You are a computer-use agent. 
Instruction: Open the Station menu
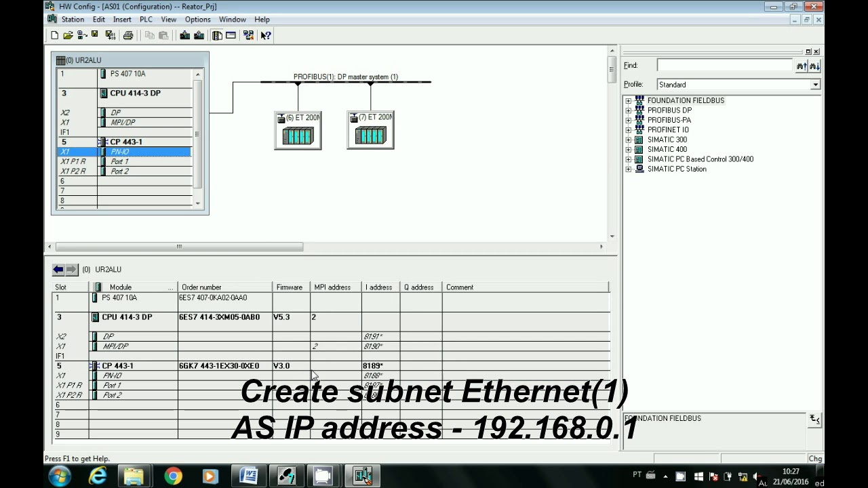point(73,20)
